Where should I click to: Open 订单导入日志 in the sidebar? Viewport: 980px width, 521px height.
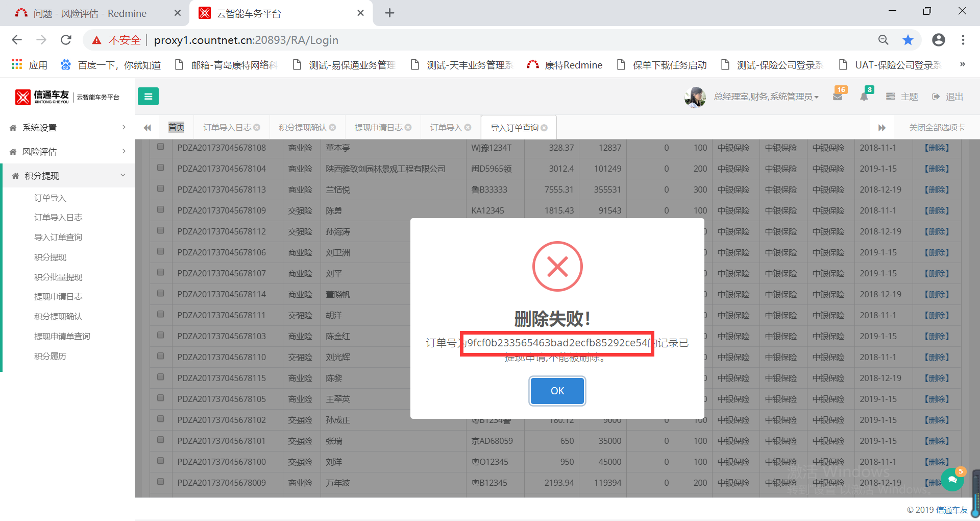point(58,218)
